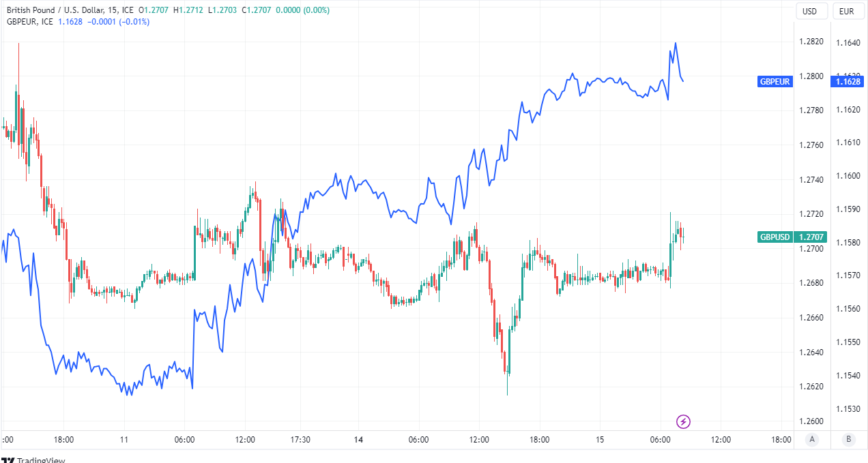Click the green GBPUSD series label
The image size is (868, 463).
tap(775, 237)
